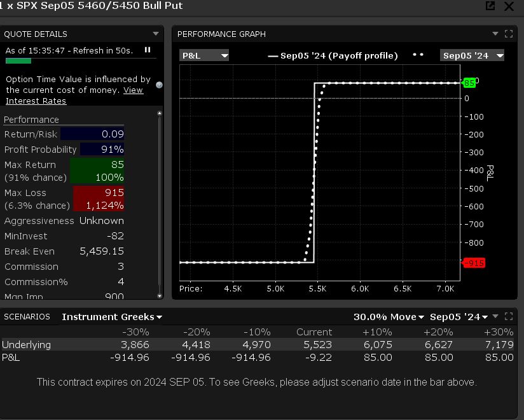
Task: Click the red -915 P&L marker
Action: tap(473, 263)
